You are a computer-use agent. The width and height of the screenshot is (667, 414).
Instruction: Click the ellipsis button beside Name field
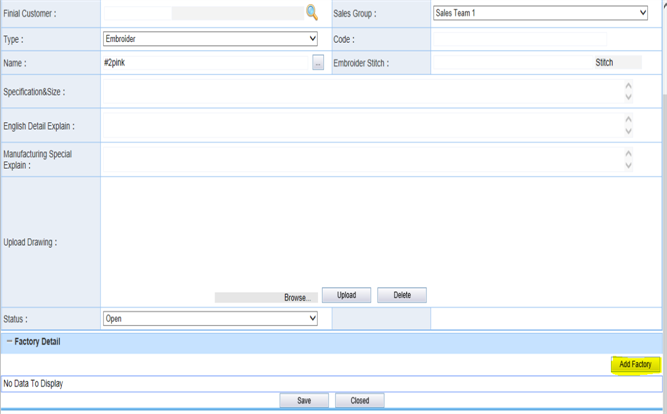[318, 63]
